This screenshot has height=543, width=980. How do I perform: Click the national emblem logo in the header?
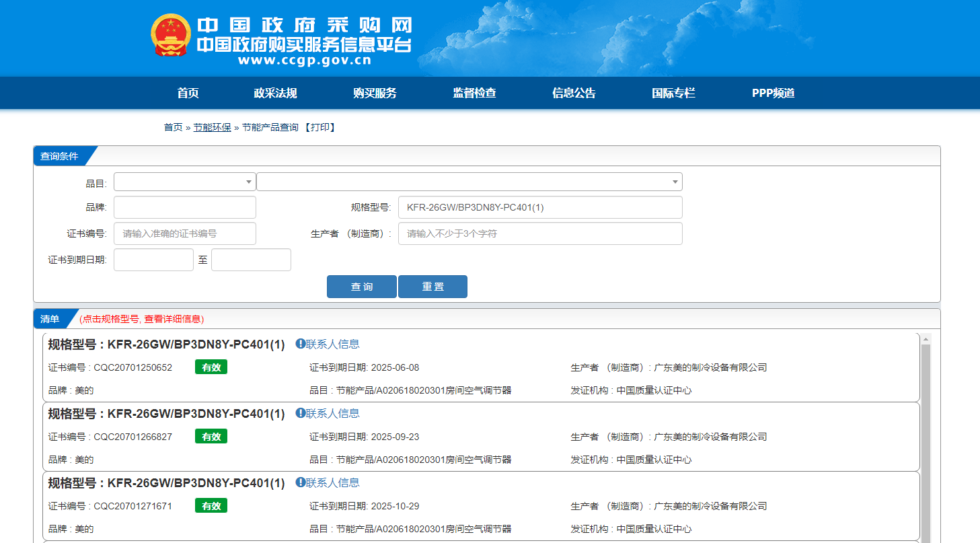pos(171,34)
